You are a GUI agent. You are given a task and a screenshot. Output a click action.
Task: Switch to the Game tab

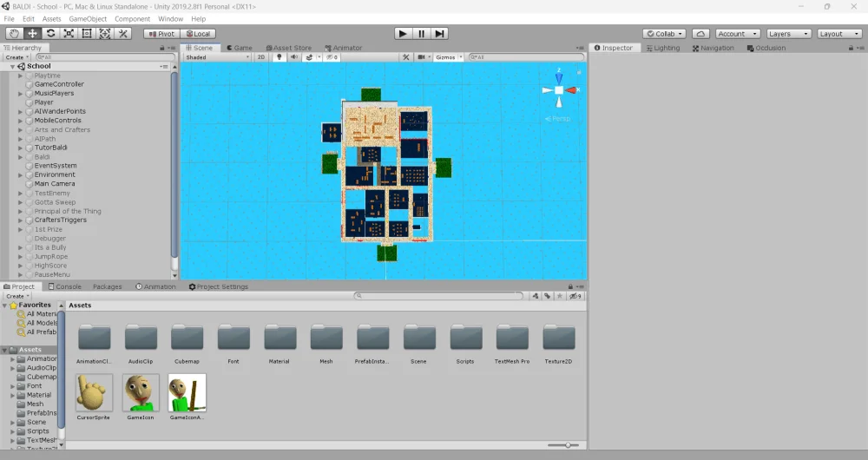point(240,48)
